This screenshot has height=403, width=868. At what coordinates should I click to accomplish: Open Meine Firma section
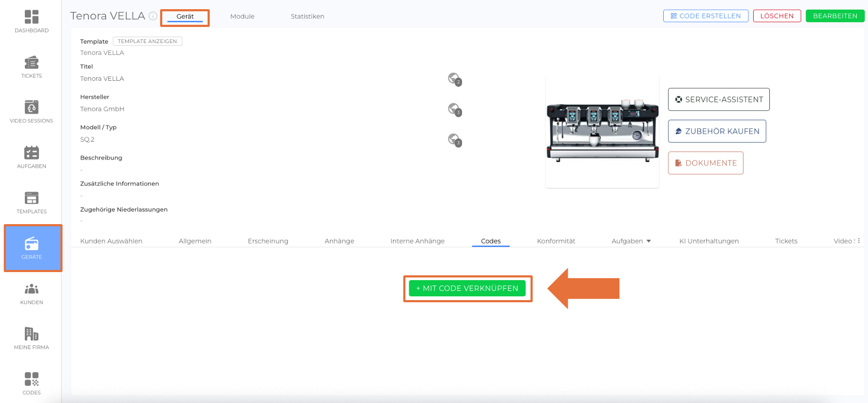31,338
